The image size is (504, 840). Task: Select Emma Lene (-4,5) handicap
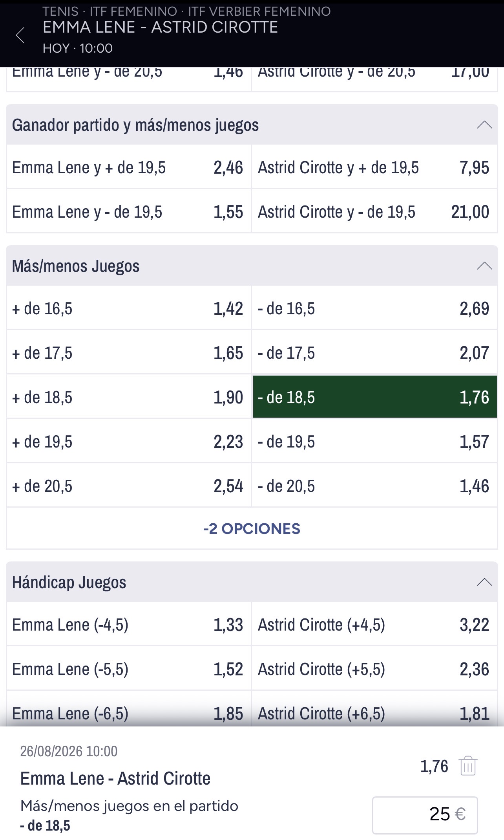(129, 624)
